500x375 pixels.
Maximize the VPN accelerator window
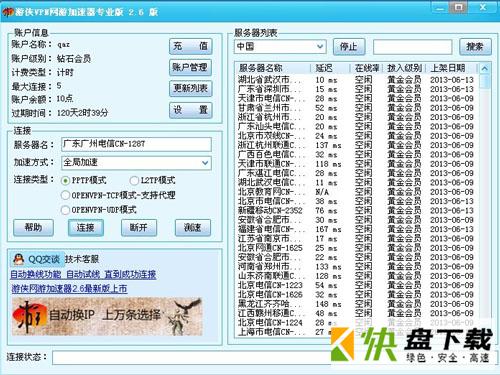(x=458, y=8)
